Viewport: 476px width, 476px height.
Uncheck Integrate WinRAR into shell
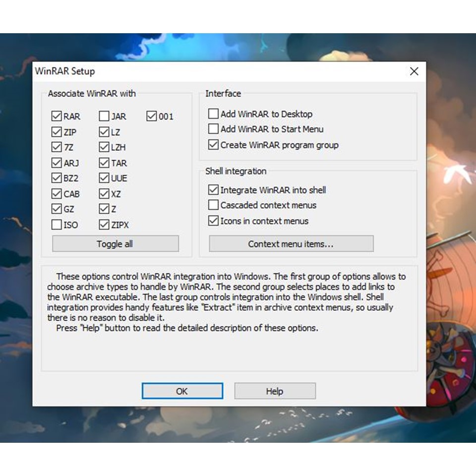213,190
